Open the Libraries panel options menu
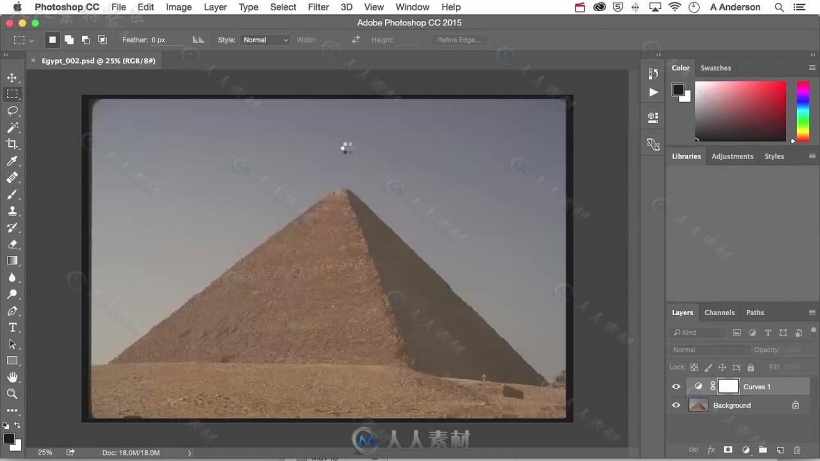The height and width of the screenshot is (461, 820). (x=812, y=156)
